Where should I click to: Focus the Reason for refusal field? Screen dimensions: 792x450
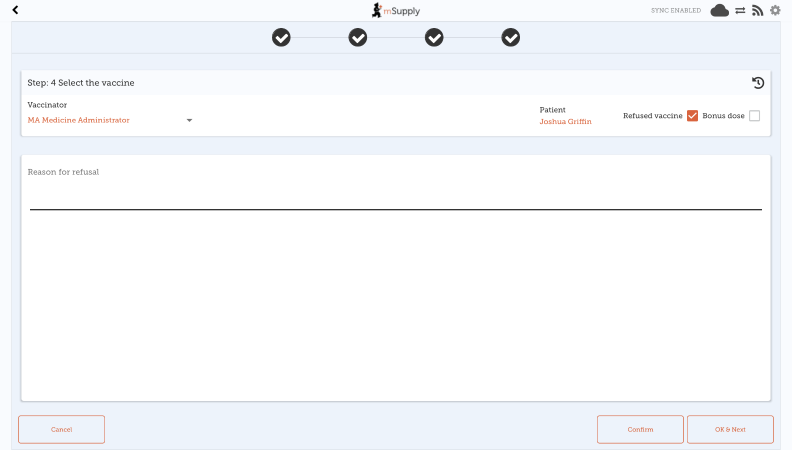pyautogui.click(x=395, y=192)
